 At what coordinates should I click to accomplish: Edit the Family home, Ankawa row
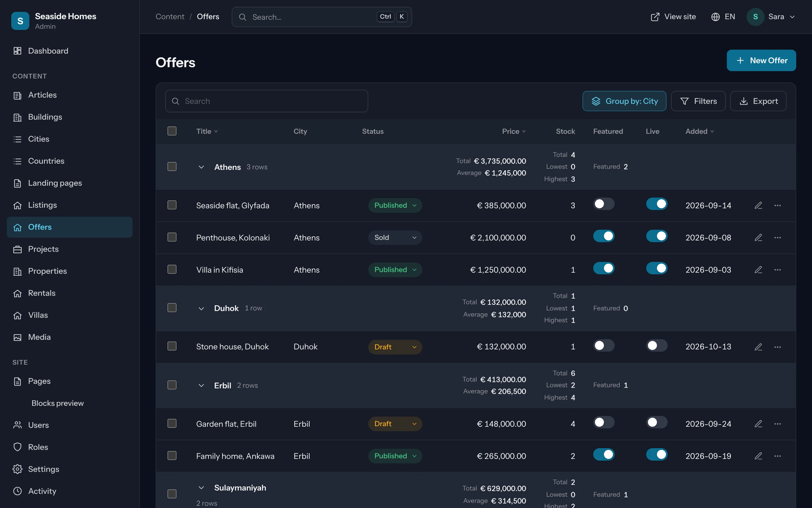(x=758, y=456)
